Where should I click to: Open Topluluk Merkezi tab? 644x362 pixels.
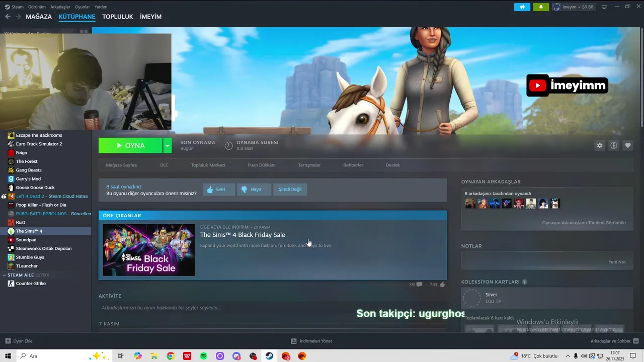point(208,165)
